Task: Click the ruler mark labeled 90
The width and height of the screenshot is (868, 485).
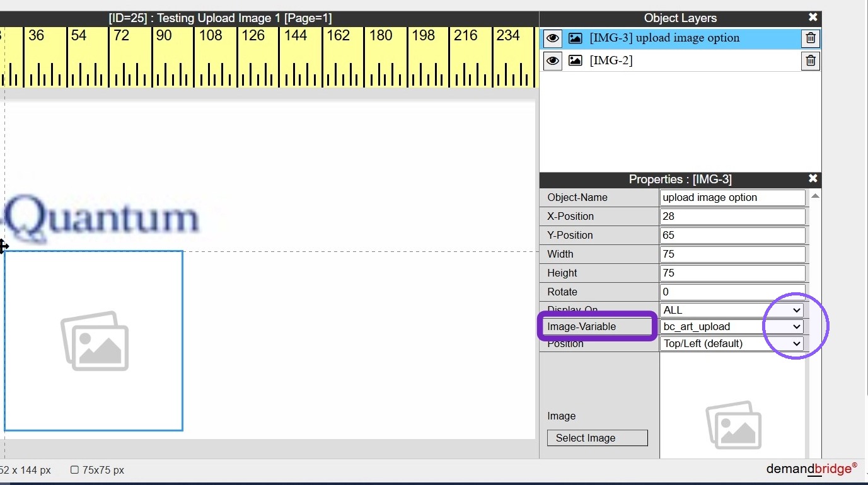Action: tap(164, 35)
